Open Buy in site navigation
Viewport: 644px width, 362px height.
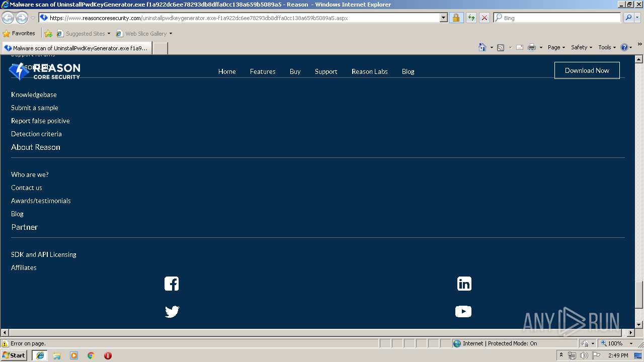[295, 71]
